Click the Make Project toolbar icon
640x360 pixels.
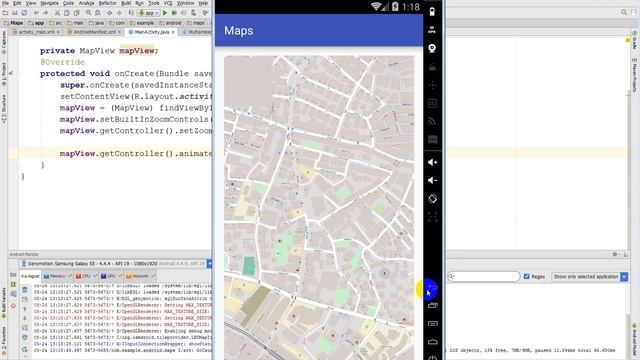click(x=131, y=13)
